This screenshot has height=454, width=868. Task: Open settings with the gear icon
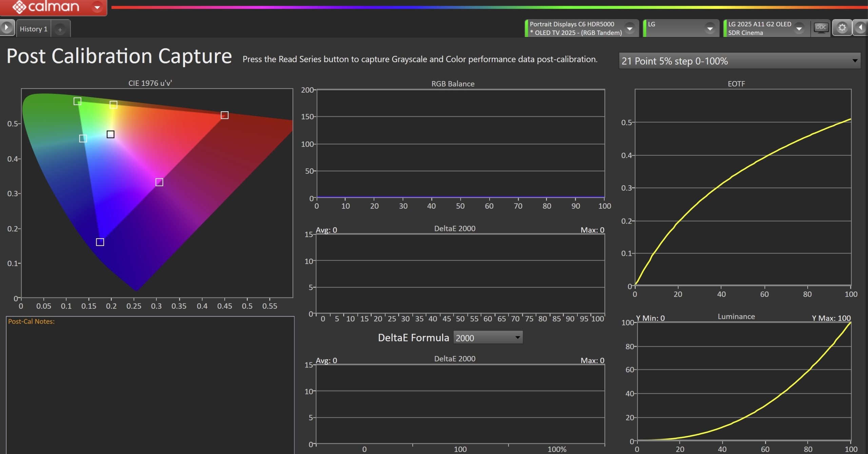coord(842,28)
